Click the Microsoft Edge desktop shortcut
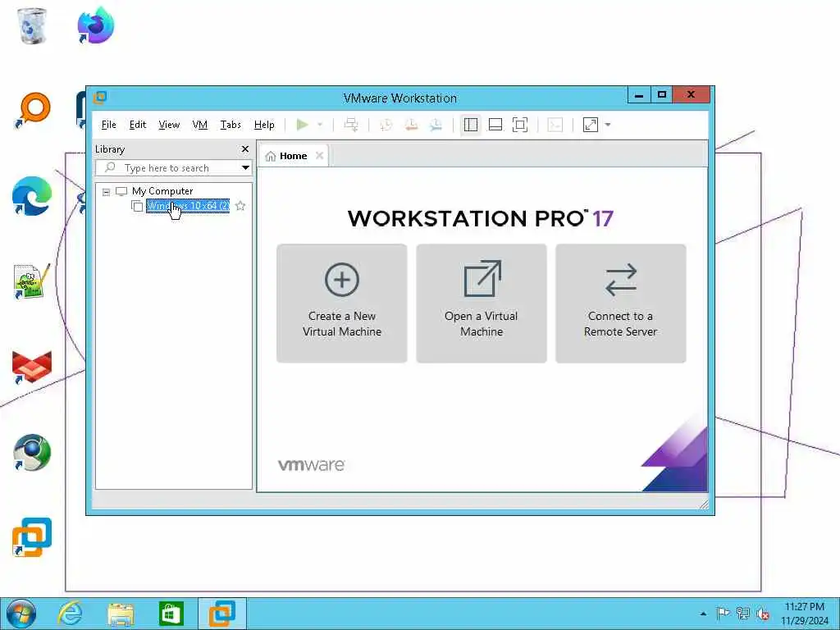This screenshot has width=840, height=630. (x=32, y=196)
